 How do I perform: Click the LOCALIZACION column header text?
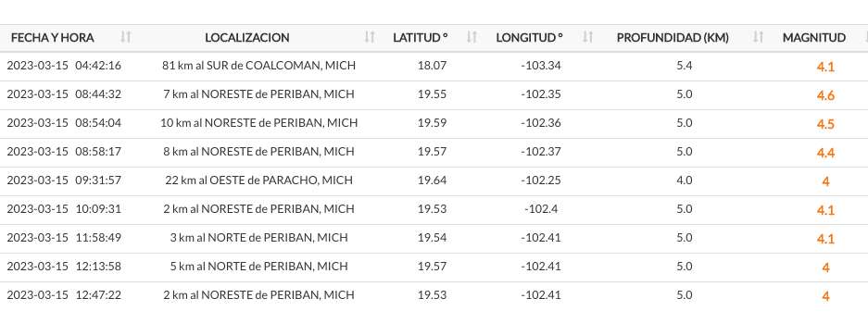pyautogui.click(x=247, y=38)
